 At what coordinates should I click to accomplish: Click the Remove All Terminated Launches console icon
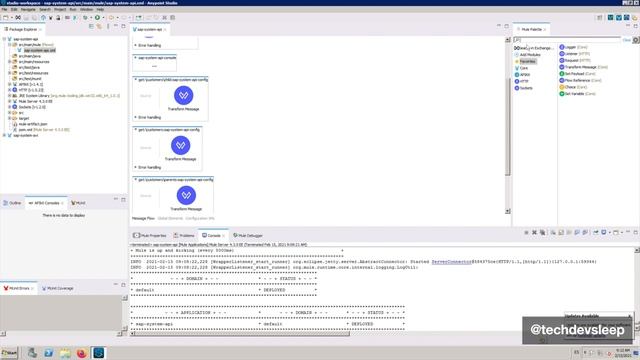[542, 232]
